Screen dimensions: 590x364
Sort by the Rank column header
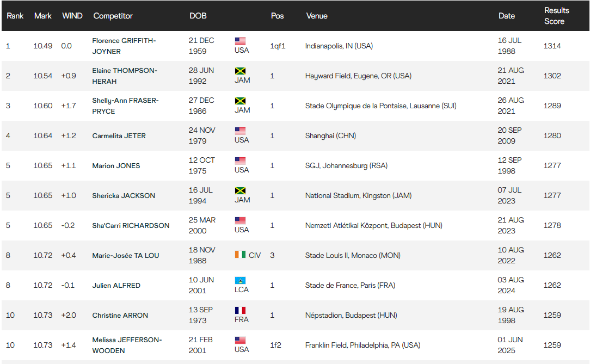coord(15,16)
